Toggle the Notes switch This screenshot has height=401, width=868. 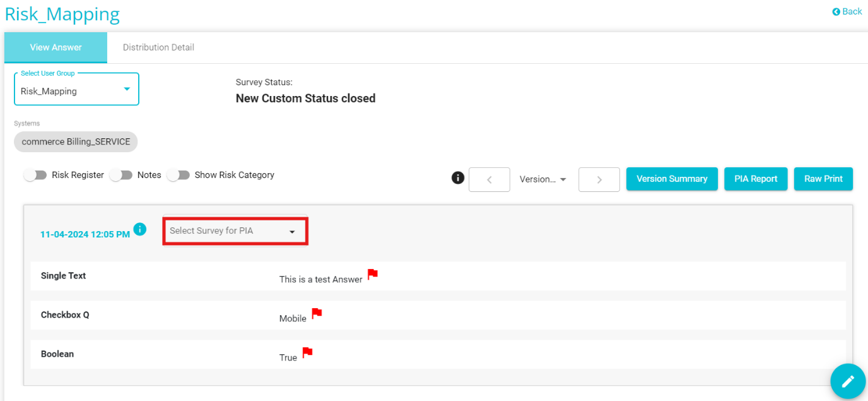[121, 175]
